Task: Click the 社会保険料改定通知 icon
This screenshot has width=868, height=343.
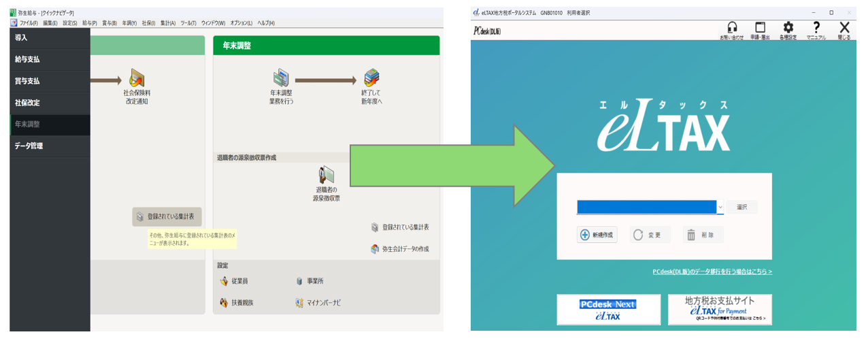Action: pos(135,80)
